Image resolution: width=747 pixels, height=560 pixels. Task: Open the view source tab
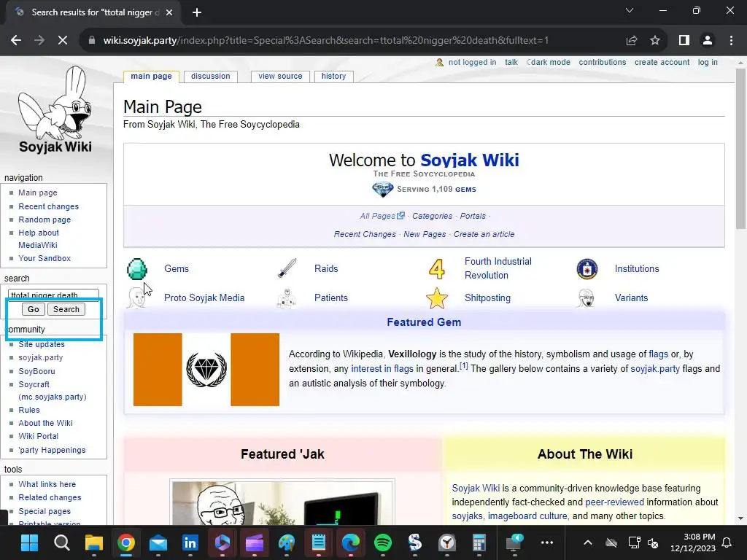tap(280, 76)
